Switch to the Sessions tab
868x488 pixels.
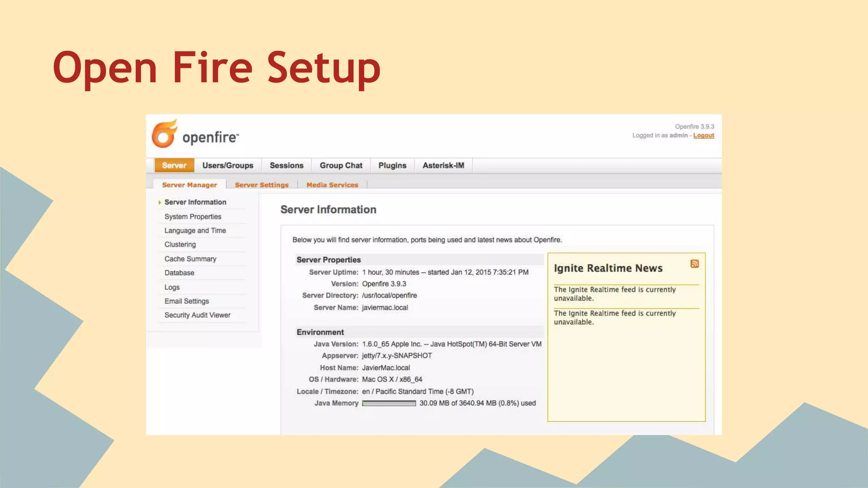287,166
